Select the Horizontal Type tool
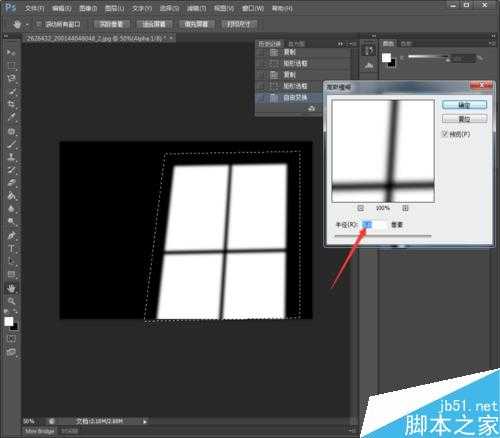 coord(11,248)
